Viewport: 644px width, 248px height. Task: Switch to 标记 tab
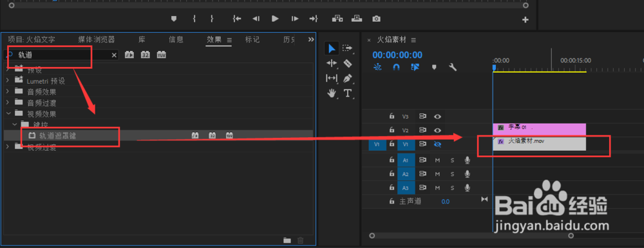tap(252, 40)
